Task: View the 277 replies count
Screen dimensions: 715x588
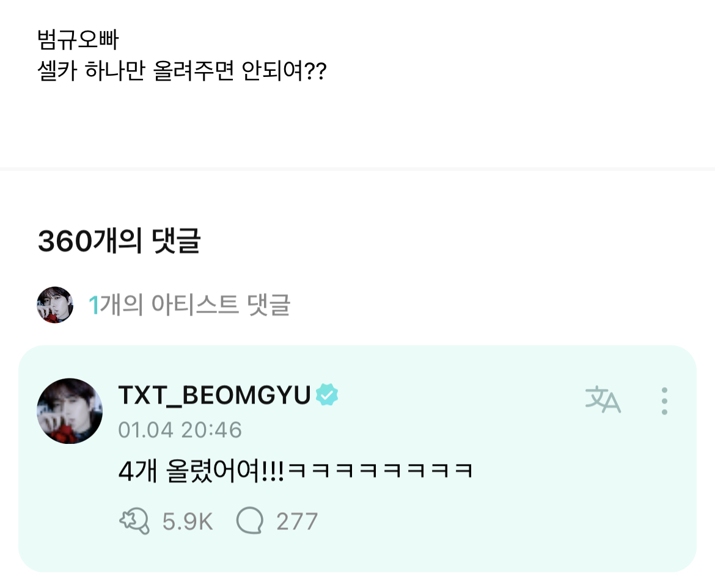Action: click(297, 521)
